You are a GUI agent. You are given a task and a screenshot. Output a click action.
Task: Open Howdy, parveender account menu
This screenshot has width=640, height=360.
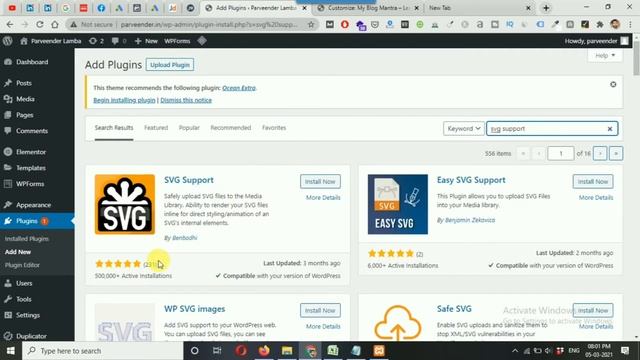[x=596, y=41]
